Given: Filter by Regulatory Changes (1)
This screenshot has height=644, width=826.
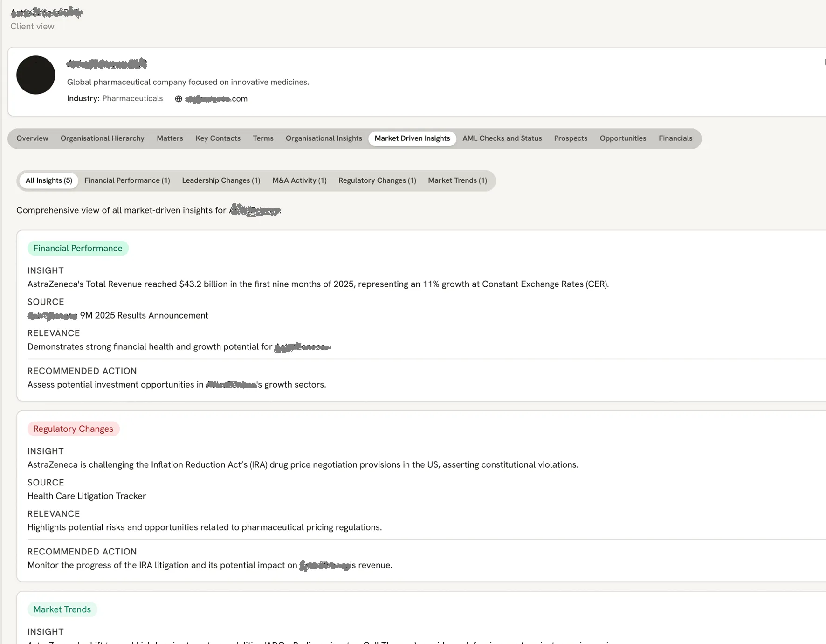Looking at the screenshot, I should point(377,180).
